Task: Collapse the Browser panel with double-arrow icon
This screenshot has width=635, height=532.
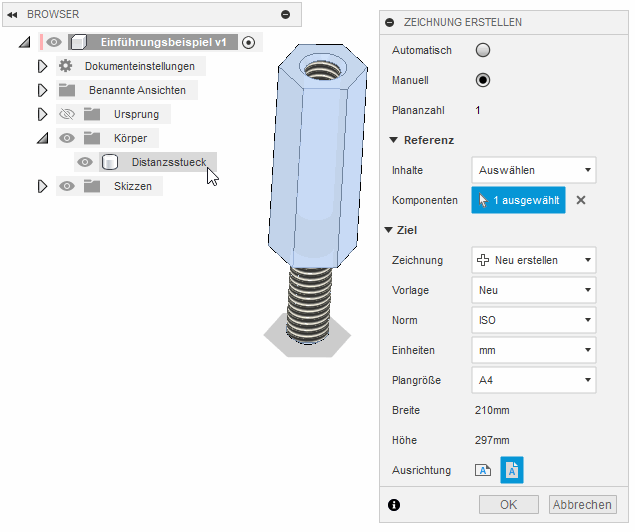Action: tap(13, 15)
